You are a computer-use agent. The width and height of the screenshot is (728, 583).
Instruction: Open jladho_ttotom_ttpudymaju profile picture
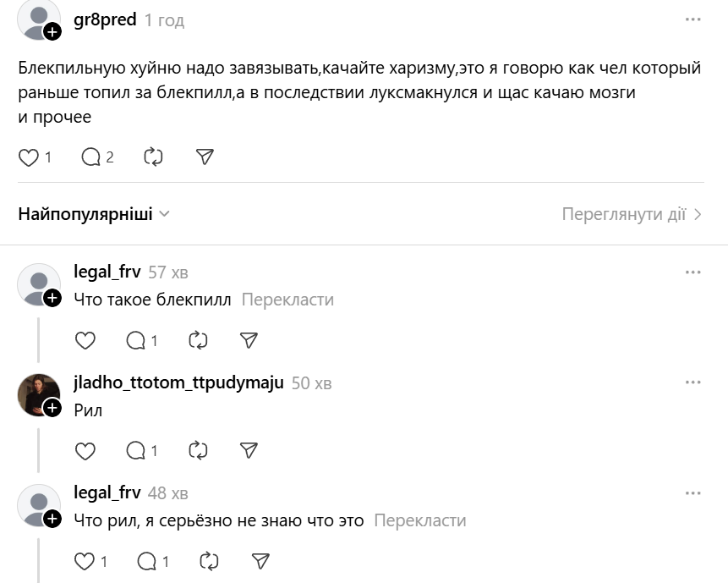pyautogui.click(x=38, y=394)
